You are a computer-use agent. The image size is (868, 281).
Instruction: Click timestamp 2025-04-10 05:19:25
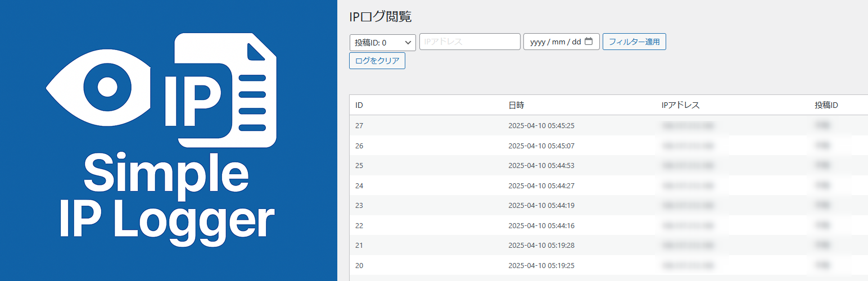pyautogui.click(x=541, y=265)
